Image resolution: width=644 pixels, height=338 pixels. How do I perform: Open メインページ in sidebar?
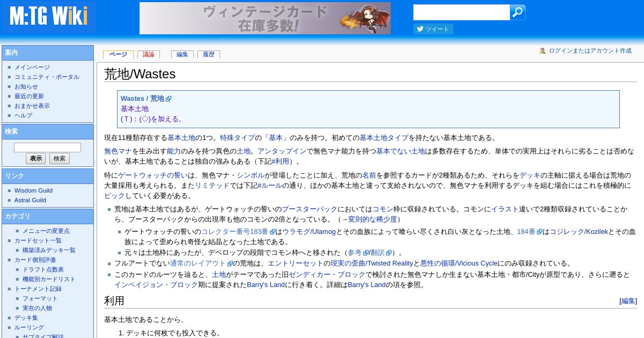32,68
